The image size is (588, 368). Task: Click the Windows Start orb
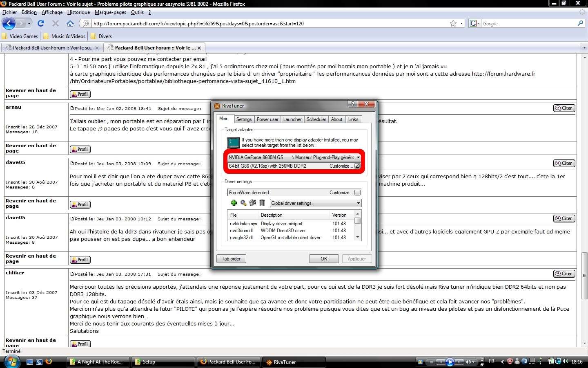point(12,361)
